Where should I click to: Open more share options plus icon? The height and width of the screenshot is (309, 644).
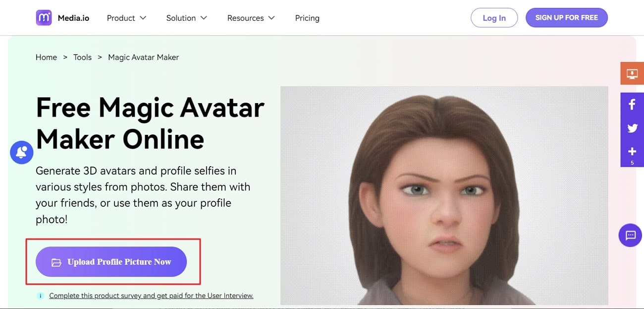point(632,152)
